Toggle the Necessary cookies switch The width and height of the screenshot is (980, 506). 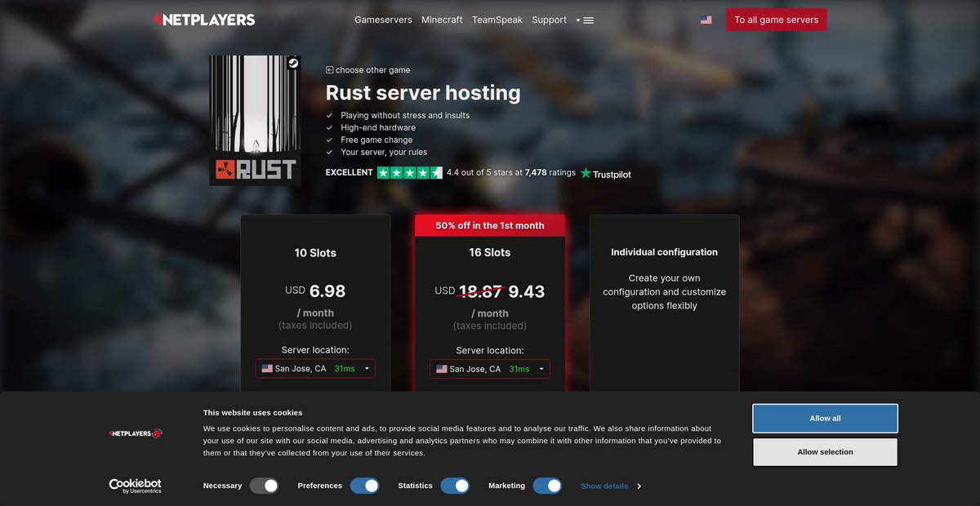[x=265, y=486]
